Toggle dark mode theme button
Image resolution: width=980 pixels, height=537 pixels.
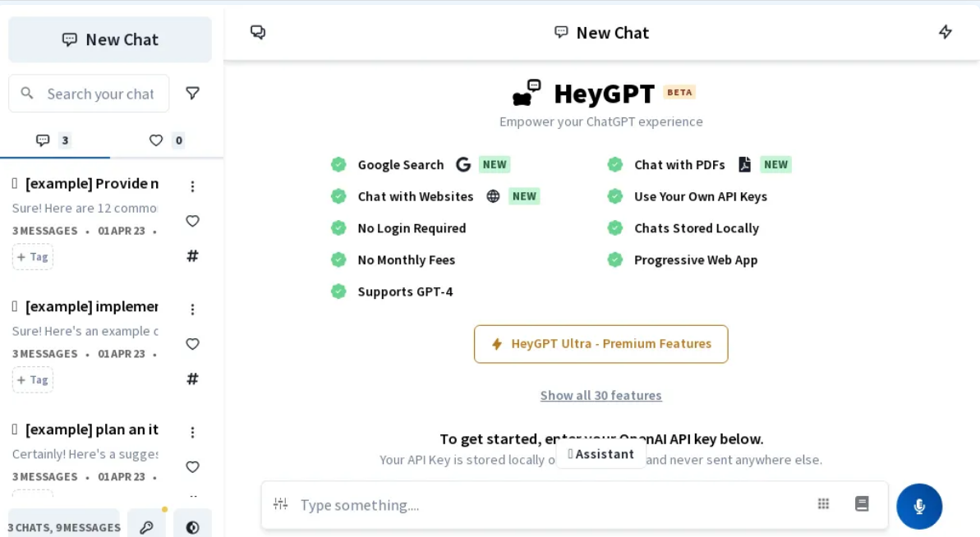192,527
